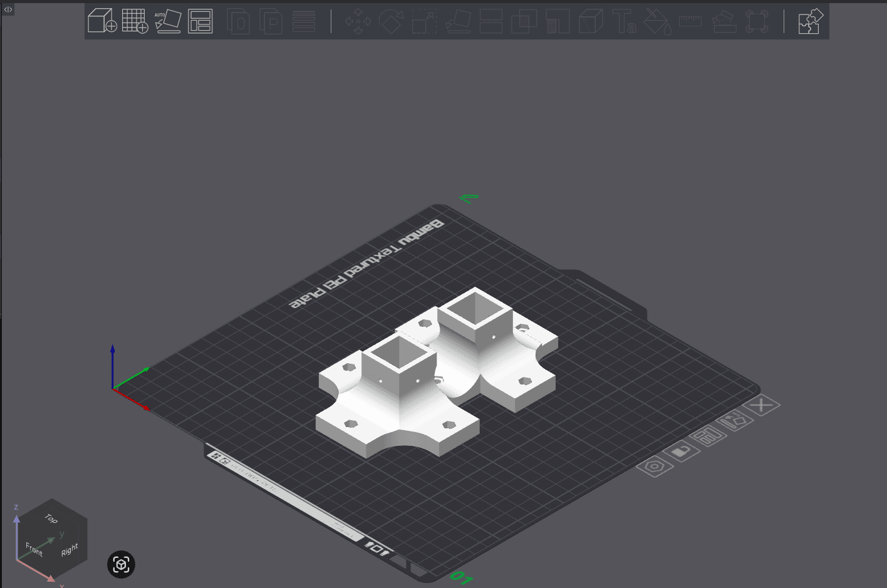
Task: Activate the Measure tool
Action: (x=690, y=21)
